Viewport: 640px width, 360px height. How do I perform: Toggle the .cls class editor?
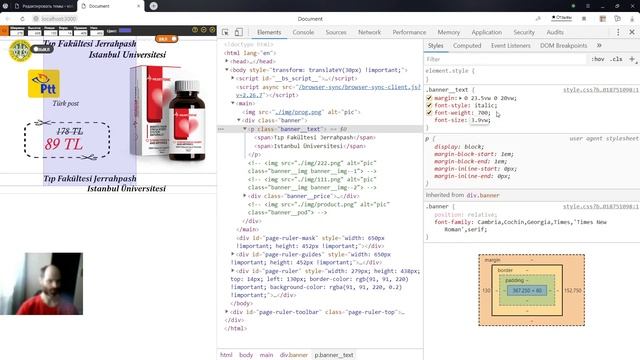[616, 59]
